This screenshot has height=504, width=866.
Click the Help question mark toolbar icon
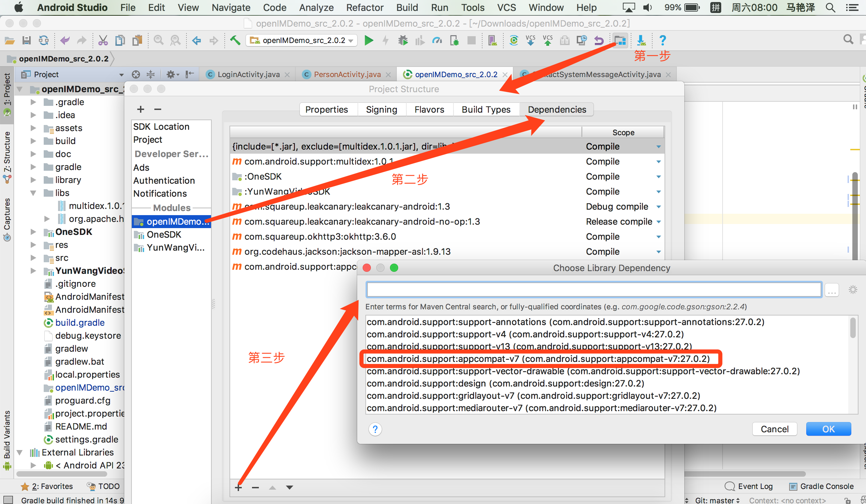(x=663, y=41)
